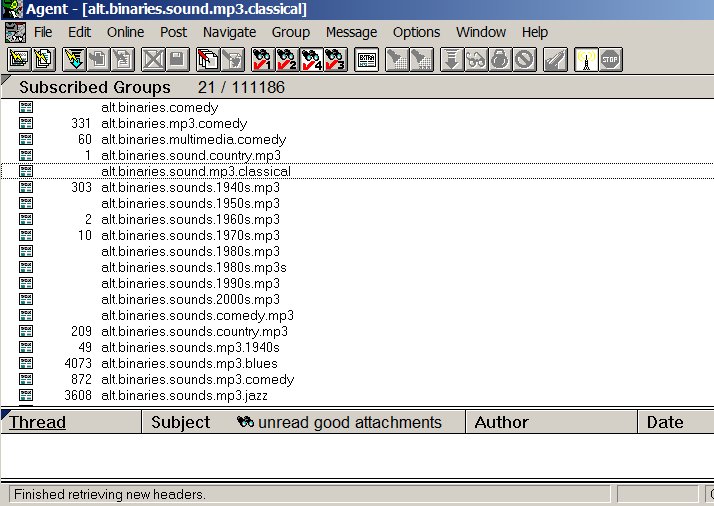Open the Navigate menu
Viewport: 714px width, 506px height.
(x=229, y=32)
